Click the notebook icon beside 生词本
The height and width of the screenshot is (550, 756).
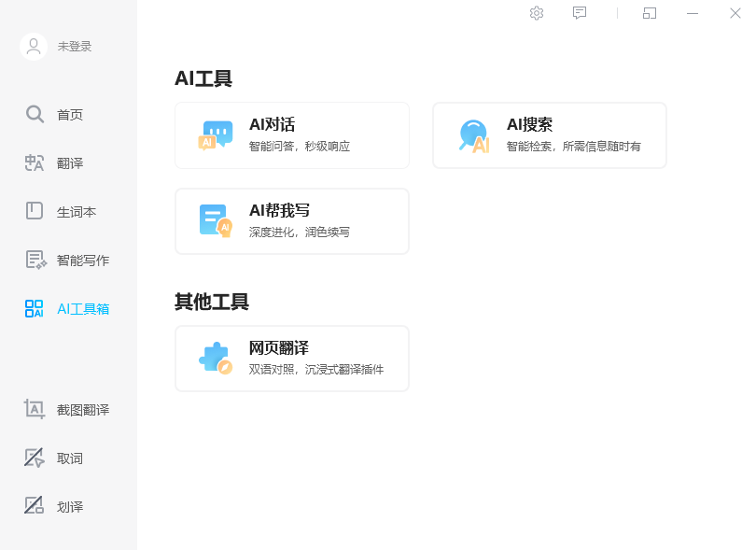coord(35,211)
